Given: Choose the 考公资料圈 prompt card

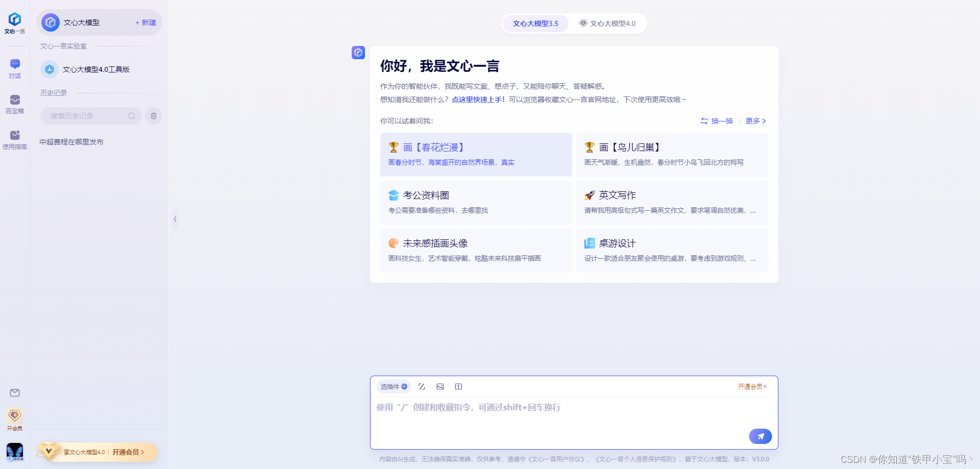Looking at the screenshot, I should point(476,203).
